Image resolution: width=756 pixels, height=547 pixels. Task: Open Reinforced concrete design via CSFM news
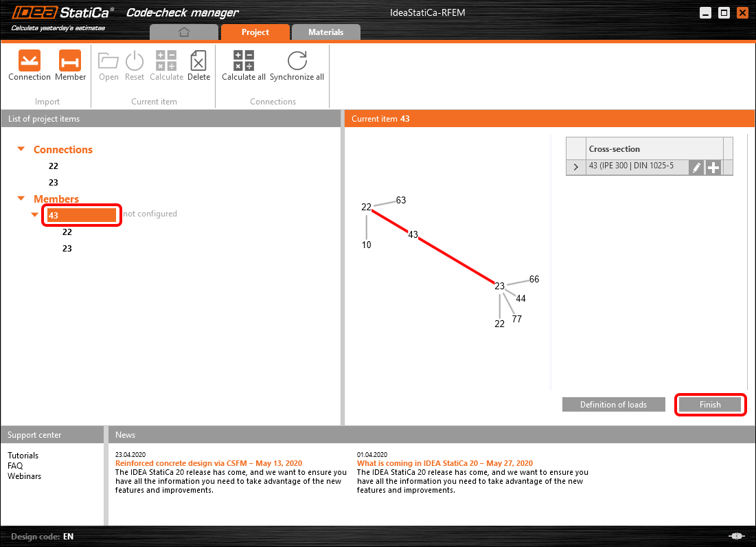click(x=209, y=463)
